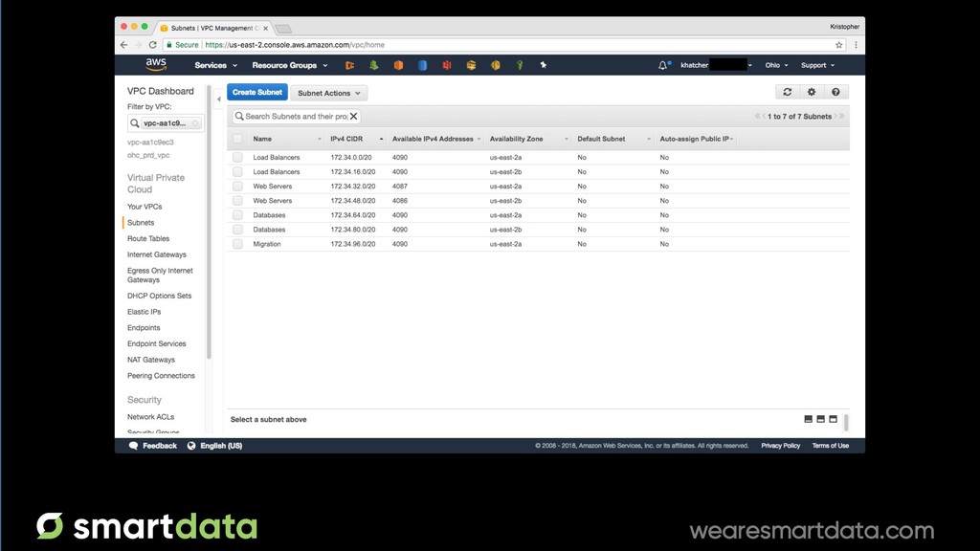Screen dimensions: 980x551
Task: Minimize the bottom details pane
Action: pos(808,419)
